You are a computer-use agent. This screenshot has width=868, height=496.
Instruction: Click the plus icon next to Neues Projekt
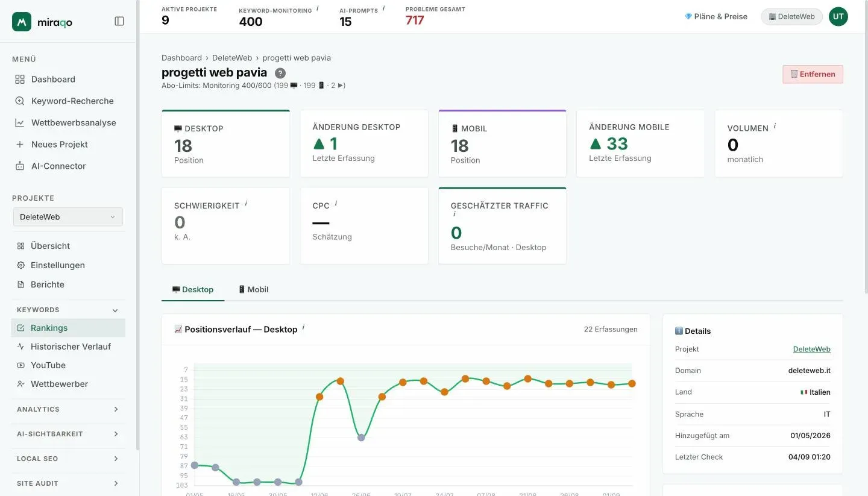(x=20, y=145)
